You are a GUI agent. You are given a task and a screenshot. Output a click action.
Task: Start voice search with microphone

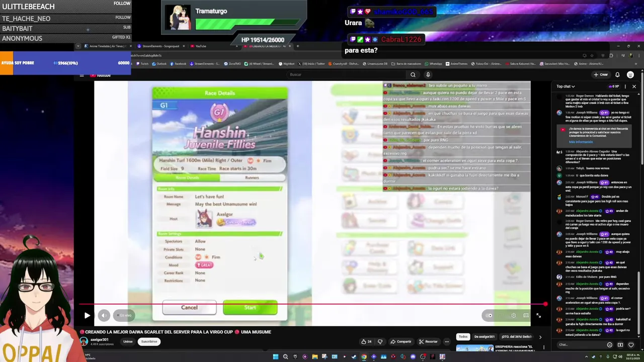428,74
